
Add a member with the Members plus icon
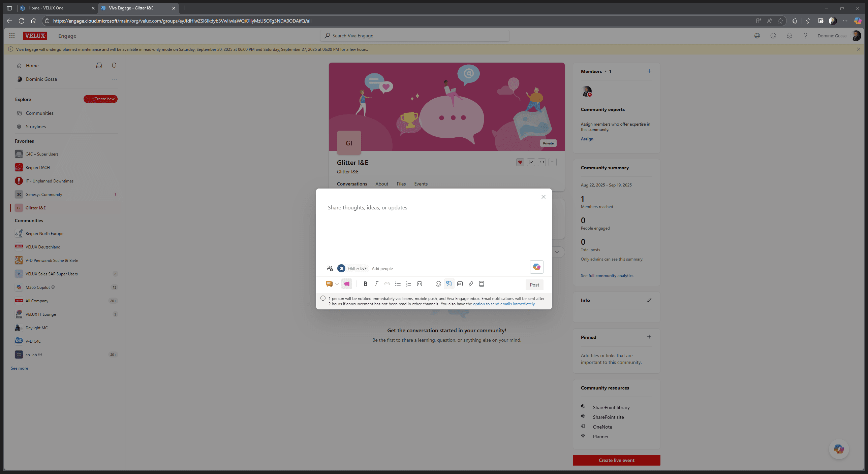click(x=649, y=71)
